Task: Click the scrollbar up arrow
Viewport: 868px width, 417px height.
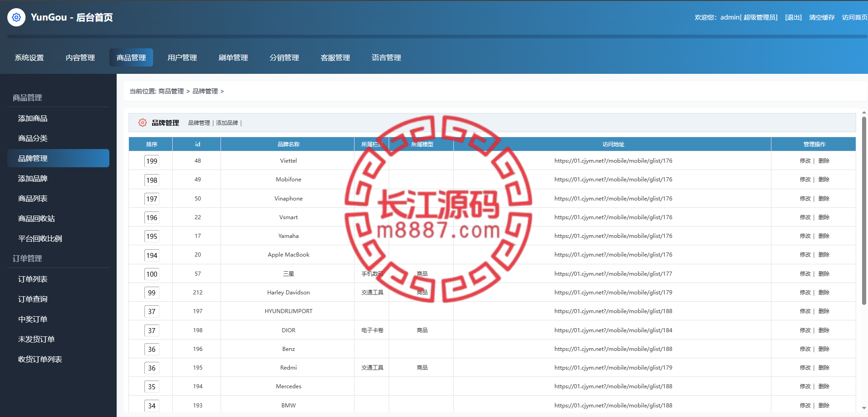Action: click(864, 113)
